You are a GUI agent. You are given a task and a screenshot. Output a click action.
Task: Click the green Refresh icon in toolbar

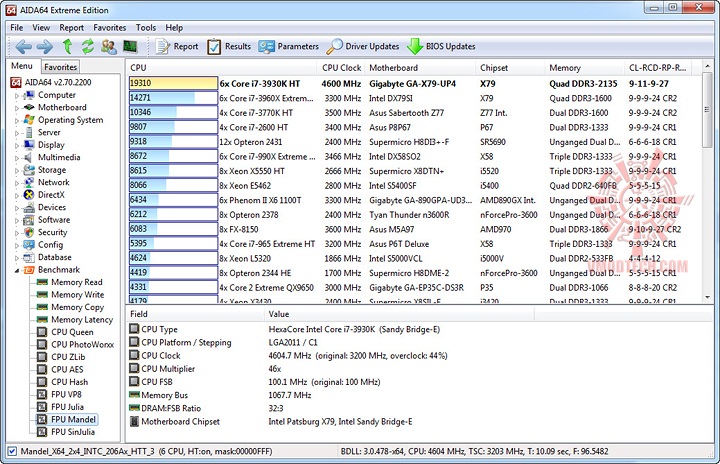(88, 46)
